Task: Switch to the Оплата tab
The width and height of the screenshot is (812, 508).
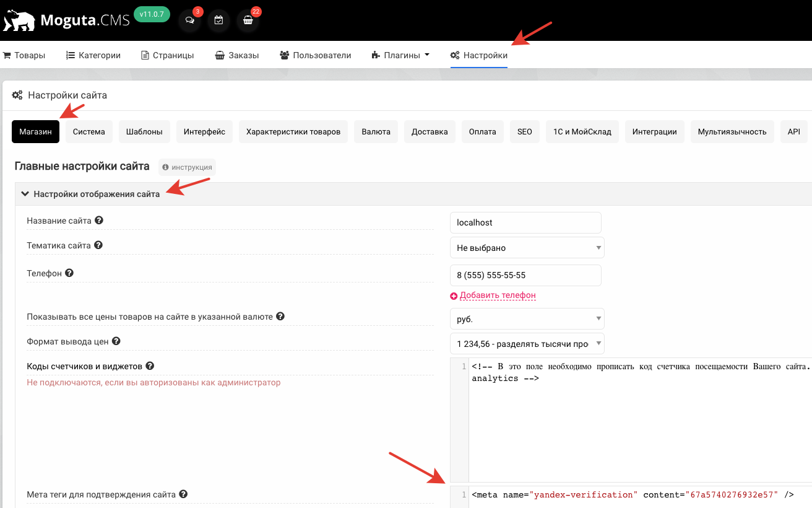Action: [483, 131]
